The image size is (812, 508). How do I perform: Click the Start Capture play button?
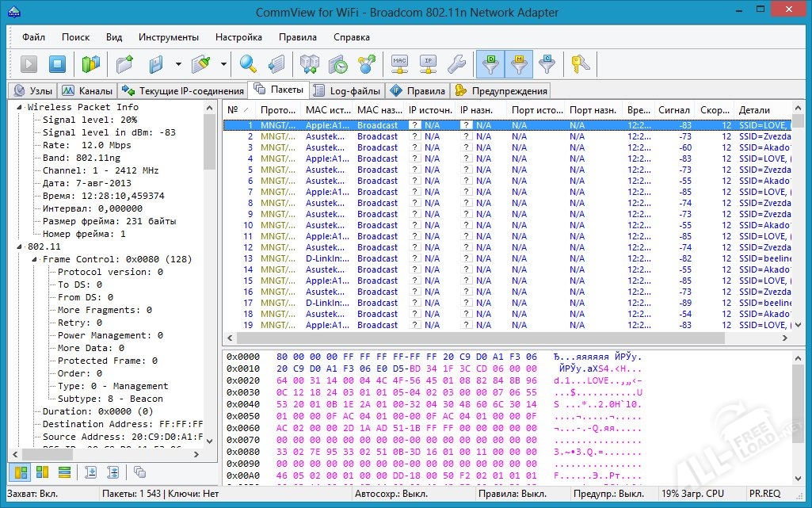pyautogui.click(x=29, y=64)
